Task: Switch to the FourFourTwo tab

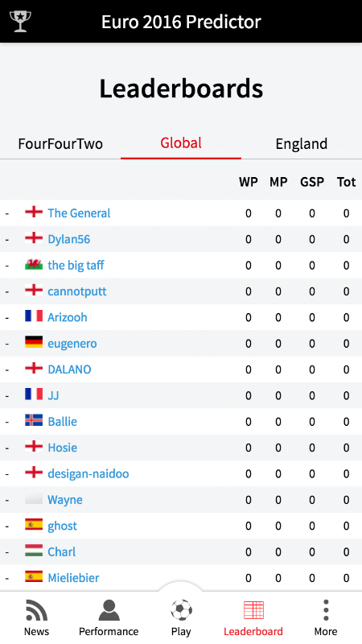Action: click(x=60, y=144)
